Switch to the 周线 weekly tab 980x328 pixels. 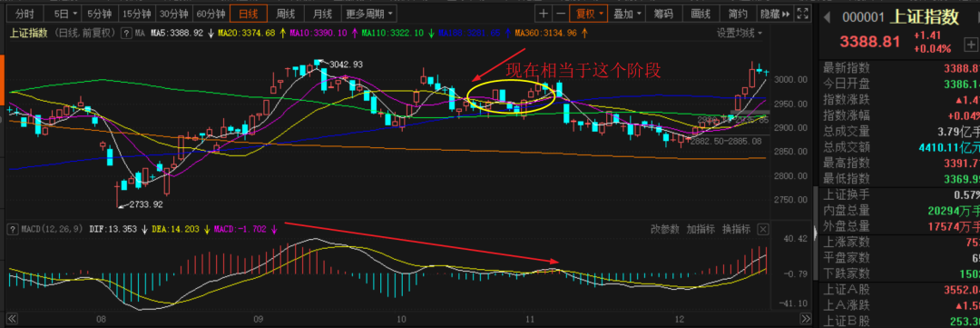[285, 13]
